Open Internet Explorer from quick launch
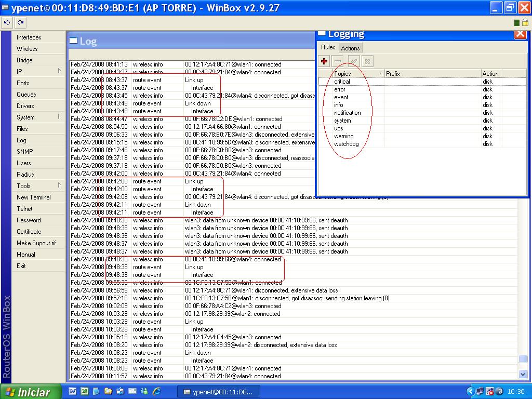Screen dimensions: 532x399 pos(156,391)
